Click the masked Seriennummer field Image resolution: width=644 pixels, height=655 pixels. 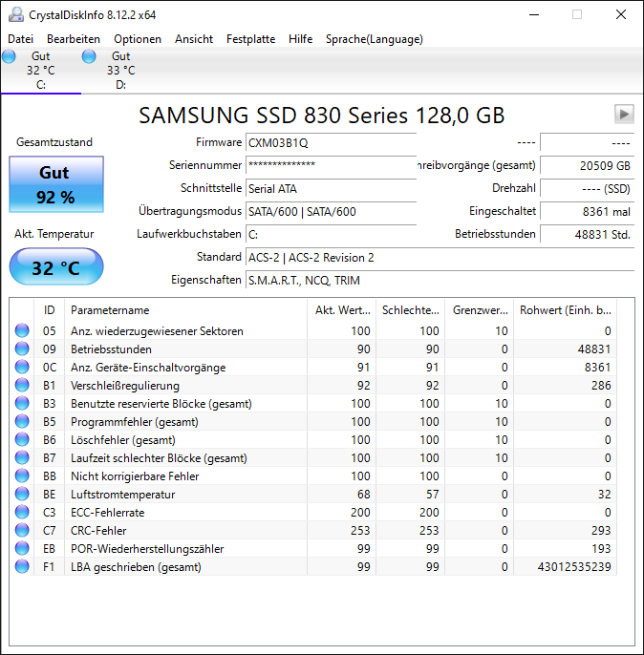(331, 165)
